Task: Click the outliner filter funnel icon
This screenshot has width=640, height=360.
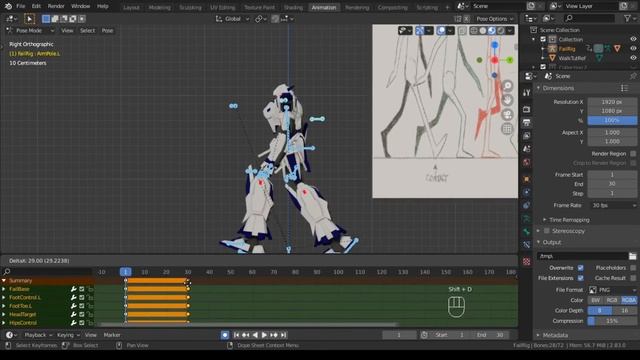Action: coord(627,18)
